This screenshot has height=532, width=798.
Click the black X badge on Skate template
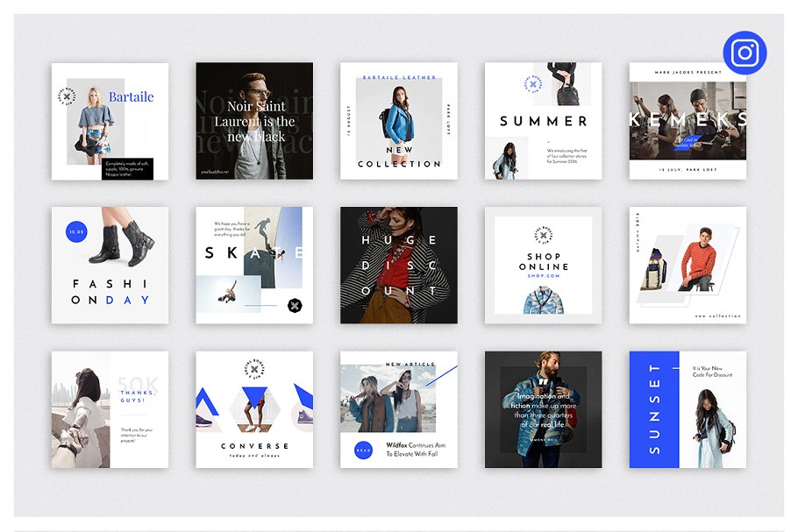(295, 306)
